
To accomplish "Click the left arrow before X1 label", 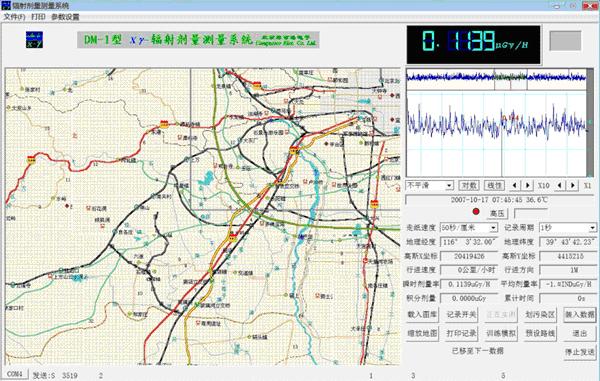I will click(560, 186).
